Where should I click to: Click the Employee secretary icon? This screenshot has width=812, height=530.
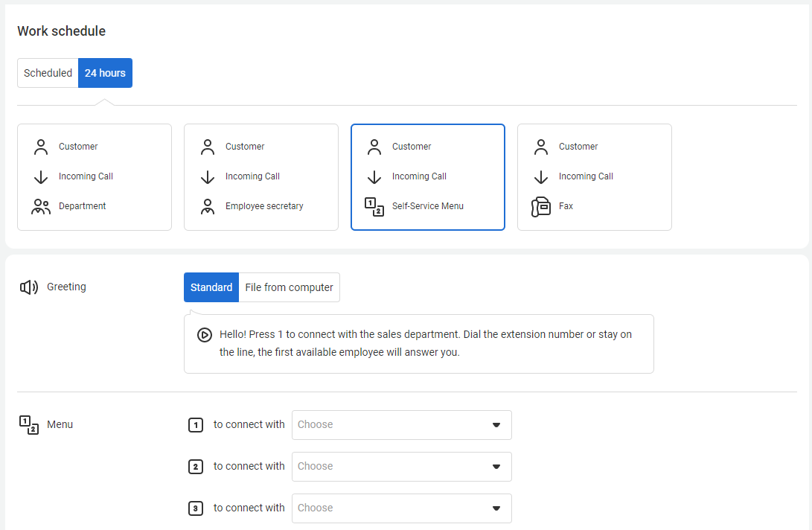pyautogui.click(x=208, y=206)
